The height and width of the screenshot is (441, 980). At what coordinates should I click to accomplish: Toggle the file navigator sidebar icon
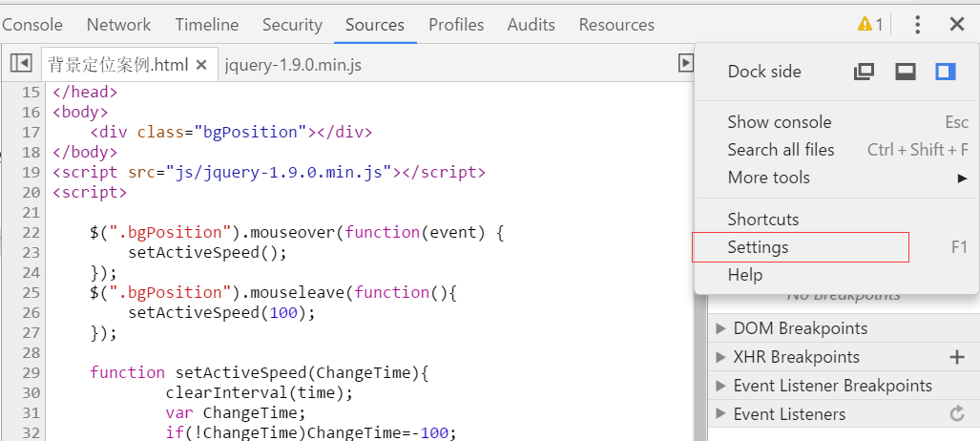(x=21, y=63)
